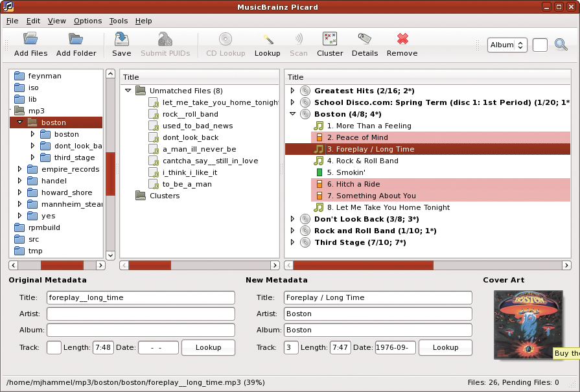Viewport: 580px width, 392px height.
Task: Open Details via the tag icon
Action: 364,38
